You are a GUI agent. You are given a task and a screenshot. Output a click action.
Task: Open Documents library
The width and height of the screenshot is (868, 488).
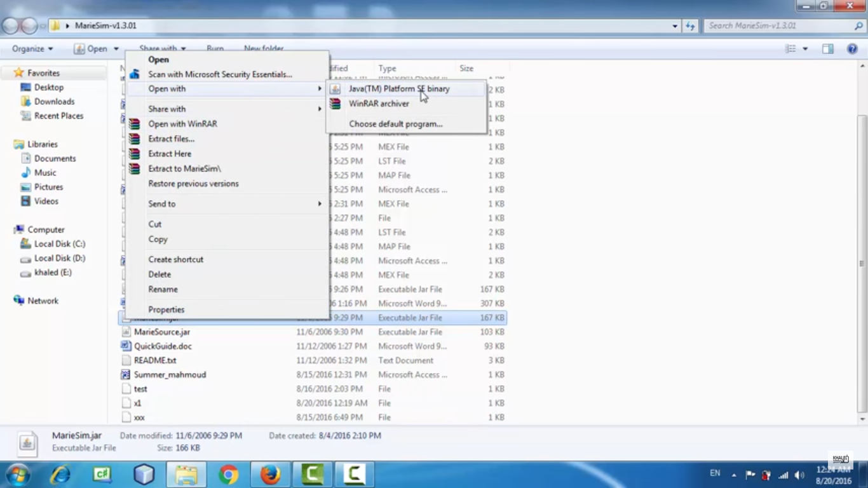tap(55, 159)
